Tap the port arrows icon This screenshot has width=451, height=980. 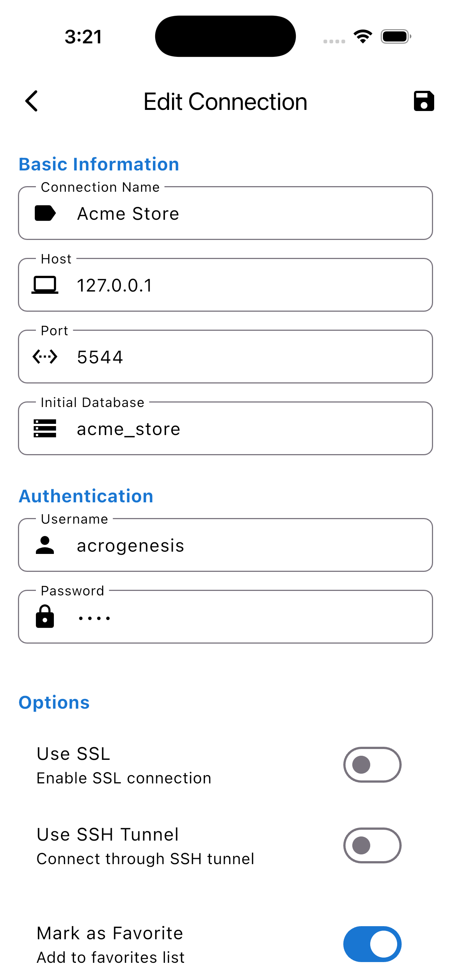tap(45, 357)
